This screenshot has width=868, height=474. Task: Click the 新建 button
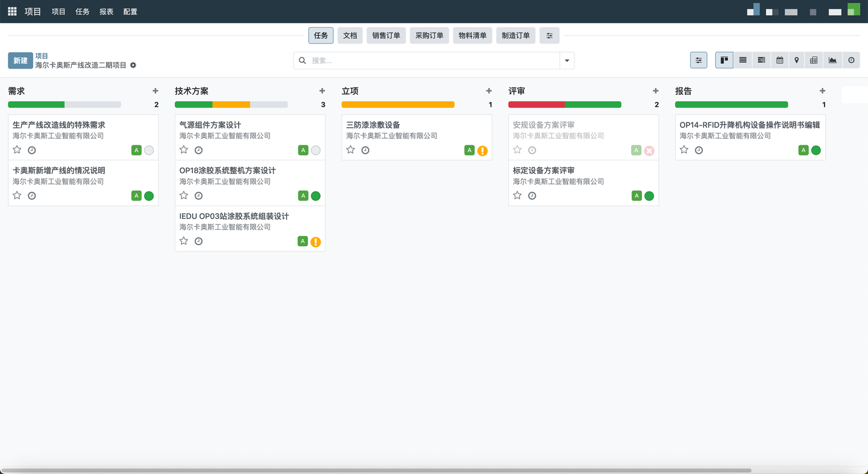pyautogui.click(x=20, y=60)
